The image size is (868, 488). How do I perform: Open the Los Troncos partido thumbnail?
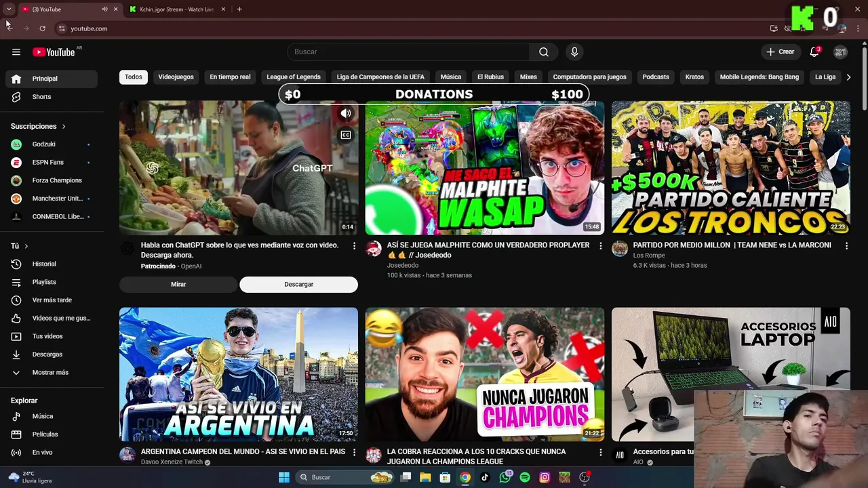[x=731, y=168]
